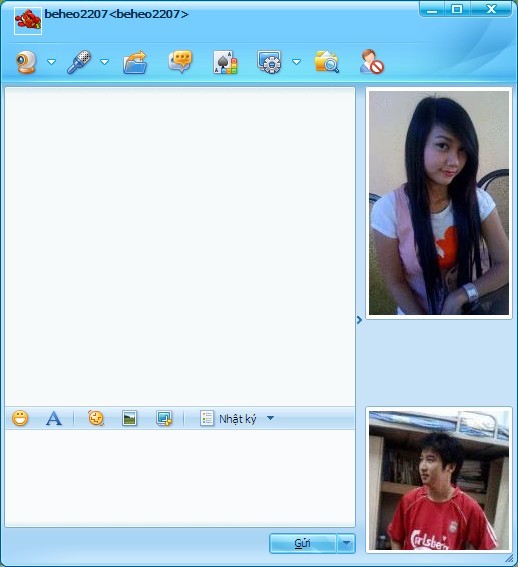The width and height of the screenshot is (518, 567).
Task: Capture a screenshot with the screen icon
Action: pos(164,418)
